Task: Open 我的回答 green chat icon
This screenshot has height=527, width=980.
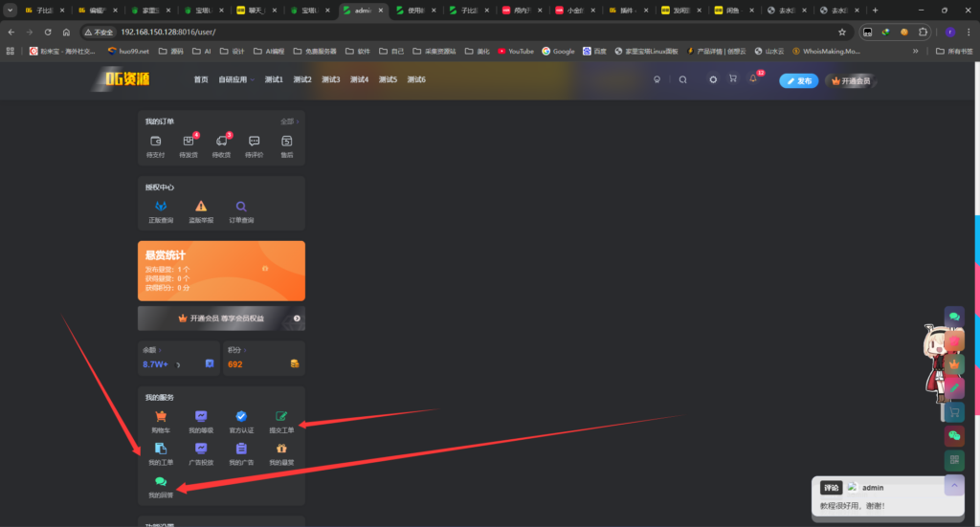Action: (161, 486)
